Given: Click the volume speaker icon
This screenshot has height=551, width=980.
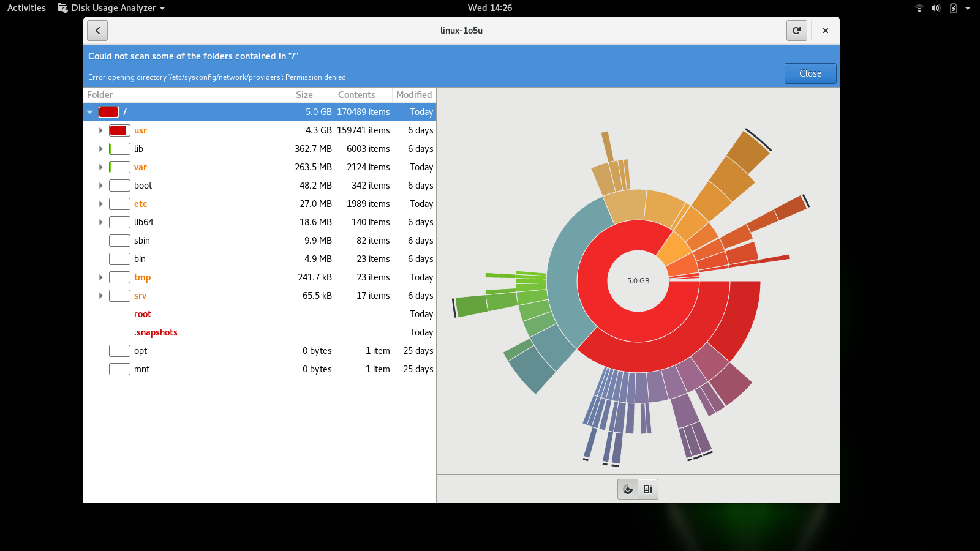Looking at the screenshot, I should 935,8.
